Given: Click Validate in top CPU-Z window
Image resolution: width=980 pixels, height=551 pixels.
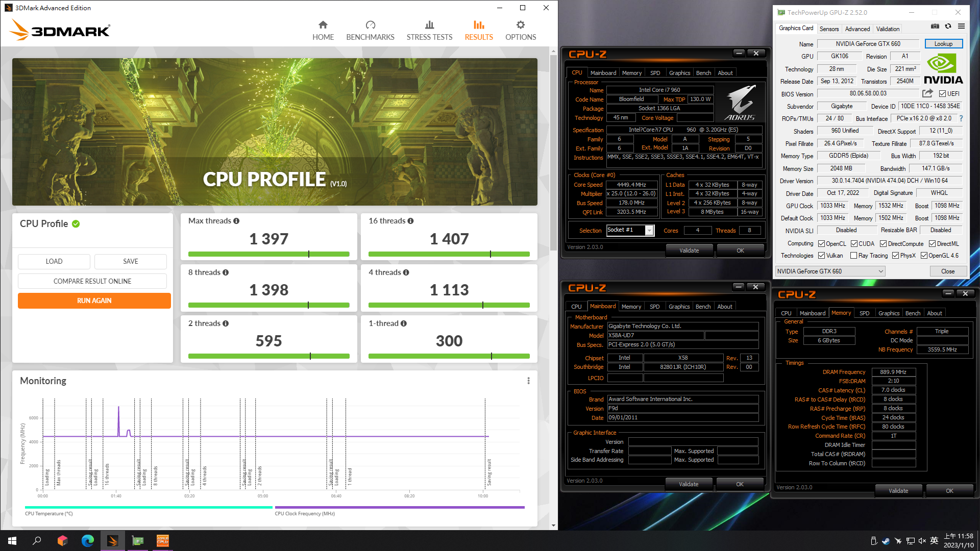Looking at the screenshot, I should click(x=689, y=251).
